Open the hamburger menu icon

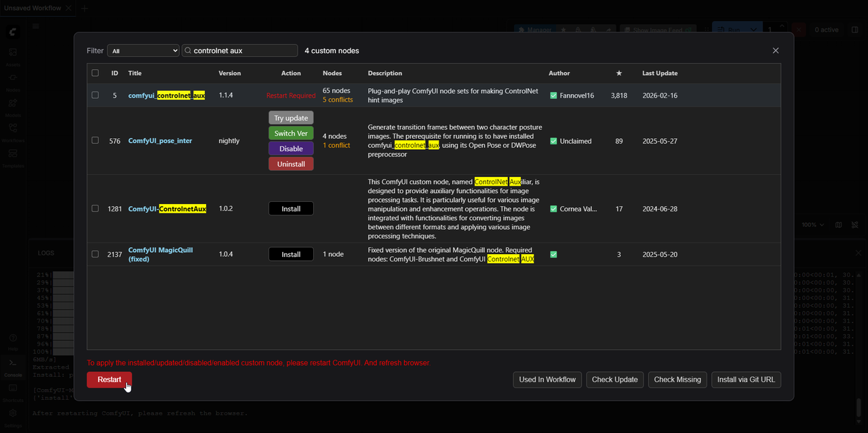click(x=36, y=26)
